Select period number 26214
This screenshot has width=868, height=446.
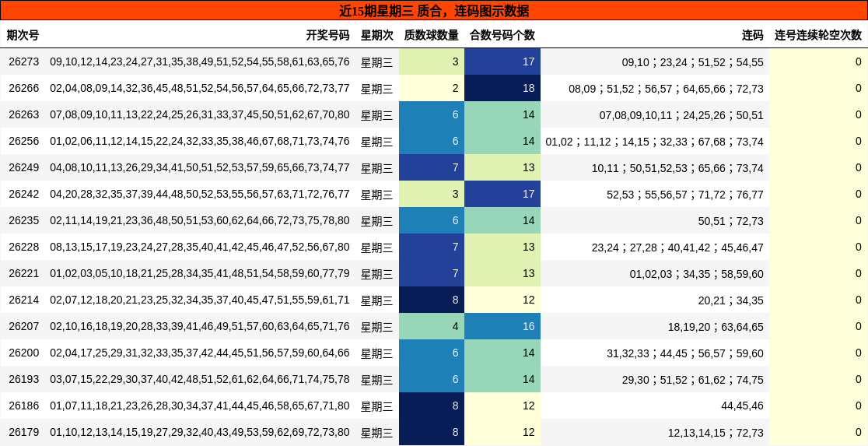point(24,300)
